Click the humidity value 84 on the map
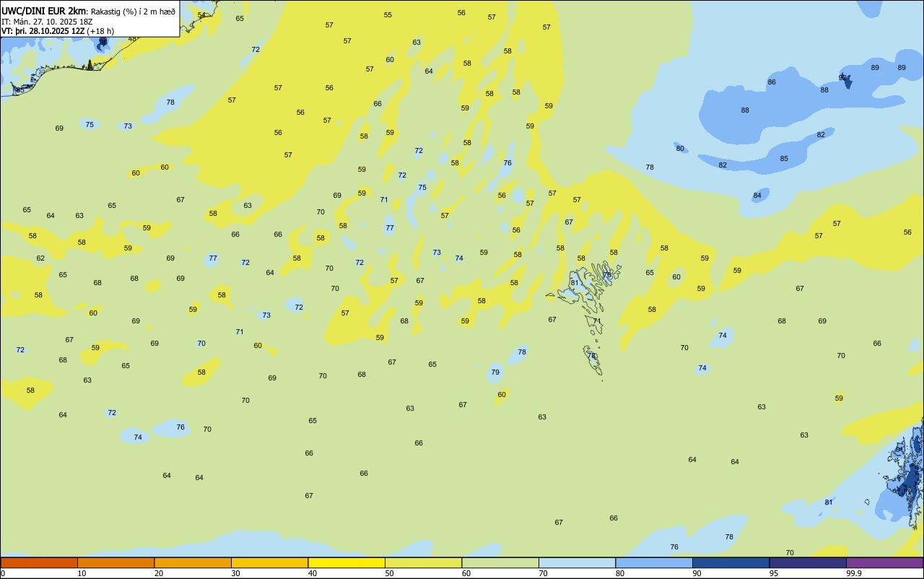 click(757, 196)
